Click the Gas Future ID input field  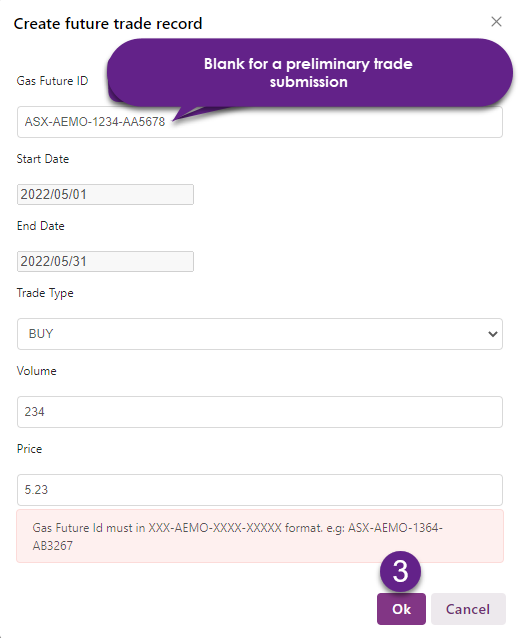pyautogui.click(x=260, y=122)
